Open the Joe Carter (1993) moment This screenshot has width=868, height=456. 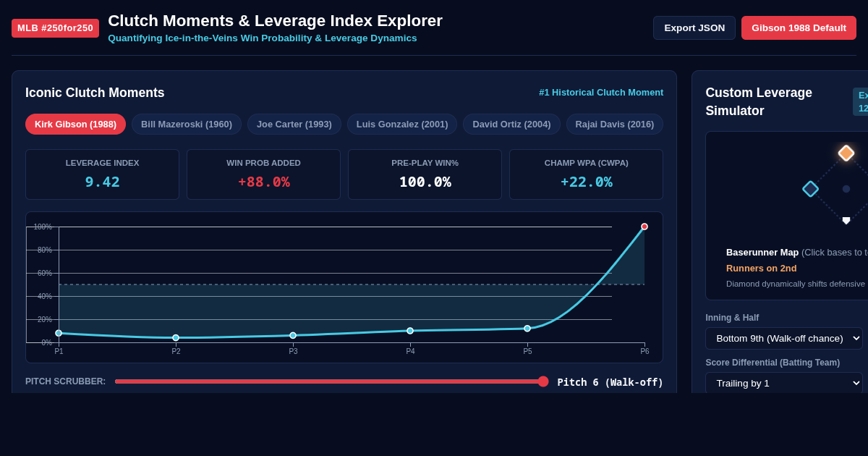tap(294, 124)
